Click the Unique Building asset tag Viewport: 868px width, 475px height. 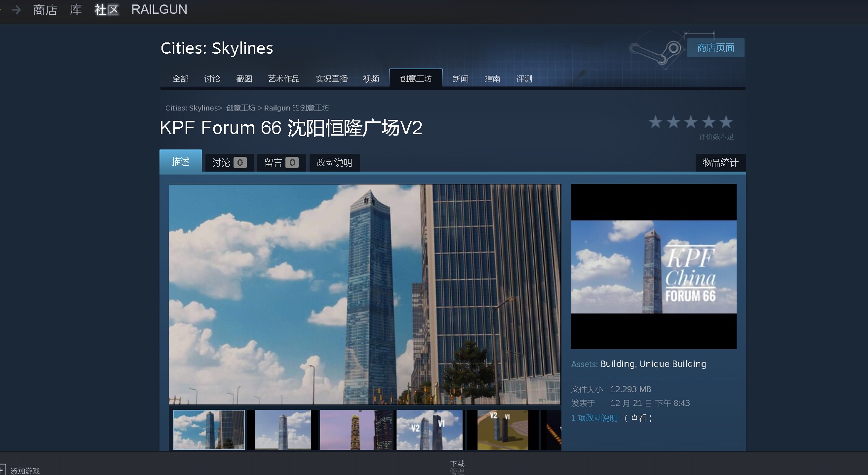pos(672,364)
